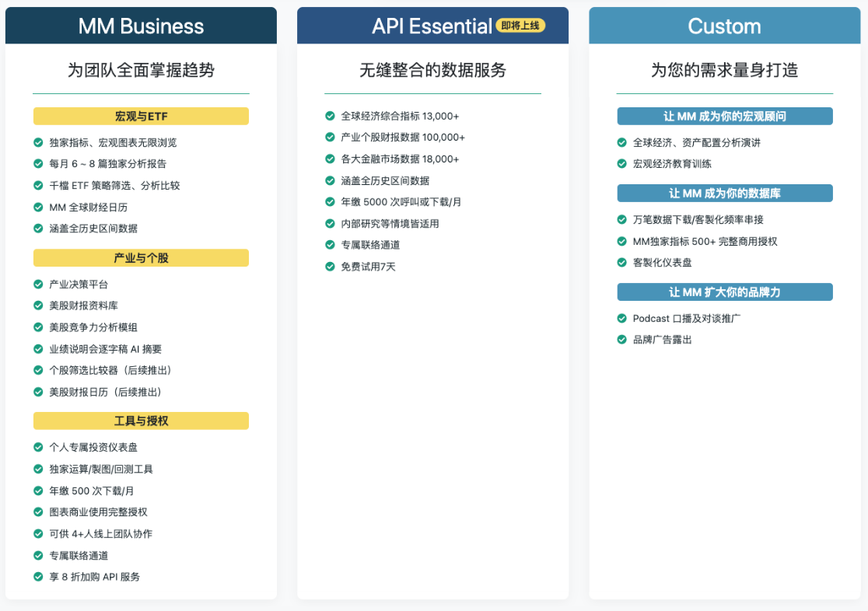Click the check icon beside 专属联络通道 under API Essential
This screenshot has height=611, width=868.
click(330, 245)
